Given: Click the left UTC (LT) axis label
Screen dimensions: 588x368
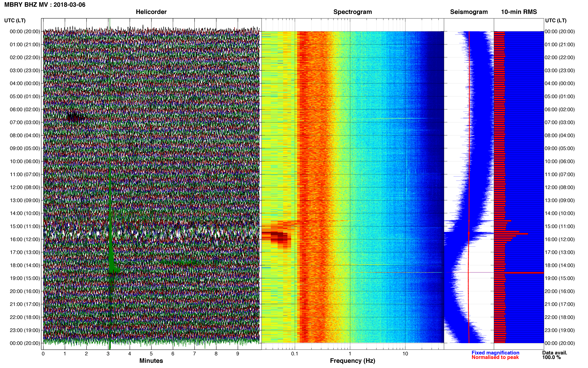Looking at the screenshot, I should (15, 20).
